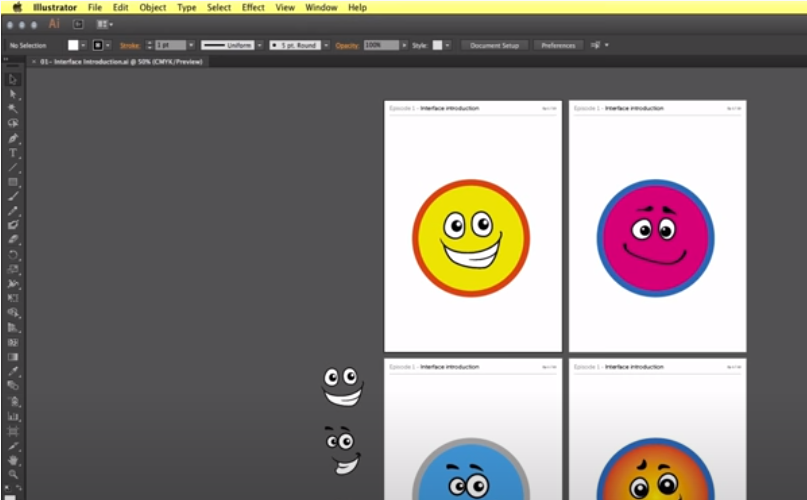Click the yellow smiley face artwork

pyautogui.click(x=471, y=238)
